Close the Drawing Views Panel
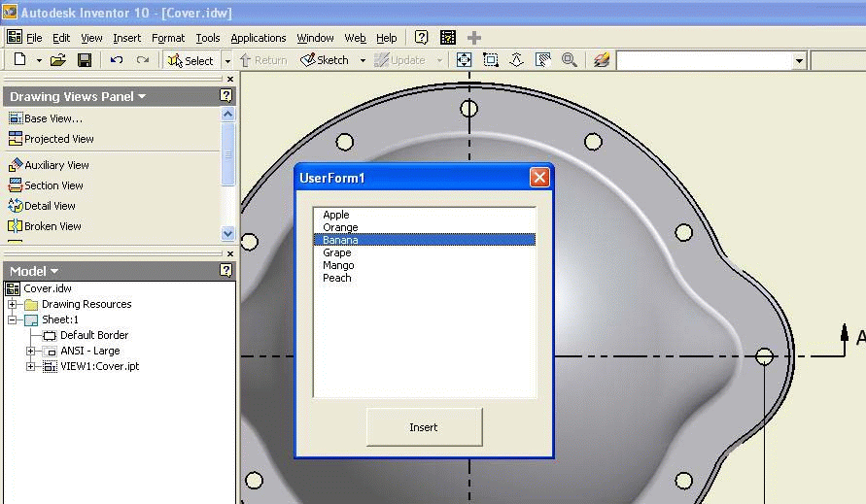This screenshot has height=504, width=866. tap(230, 80)
